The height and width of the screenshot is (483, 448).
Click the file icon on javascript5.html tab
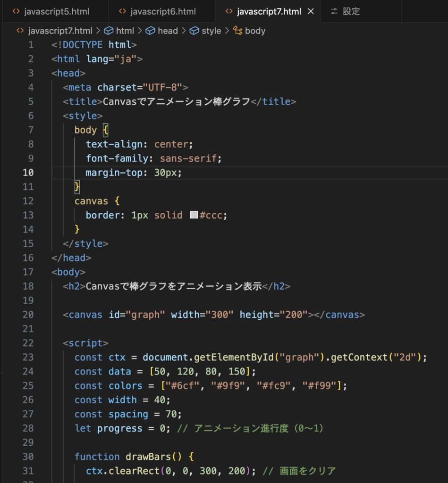tap(16, 11)
